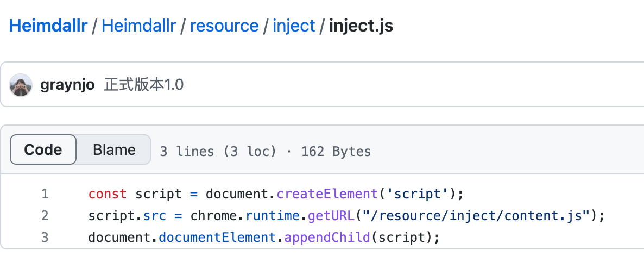Open the 正式版本1.0 commit message

pos(144,85)
